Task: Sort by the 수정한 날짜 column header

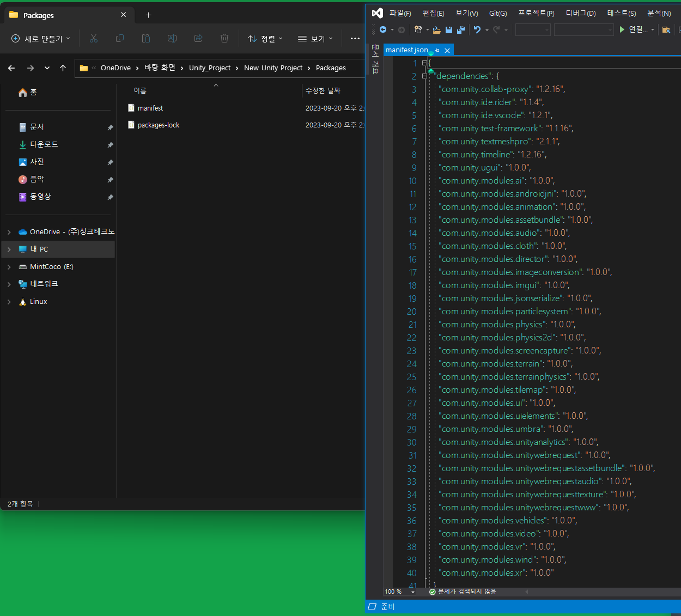Action: point(323,90)
